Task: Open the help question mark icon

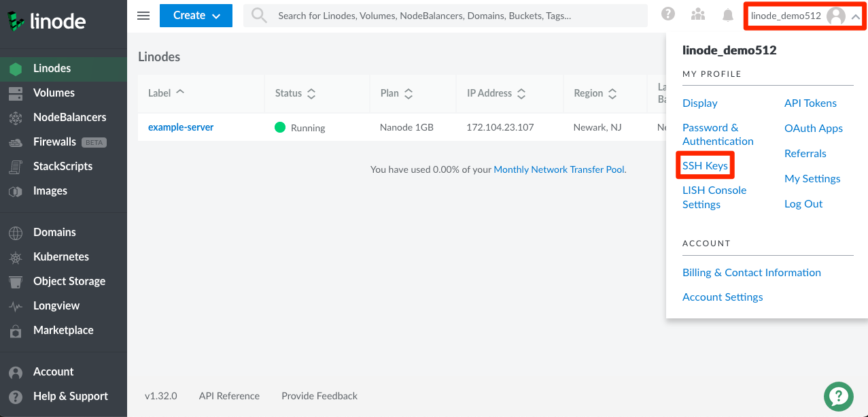Action: point(667,13)
